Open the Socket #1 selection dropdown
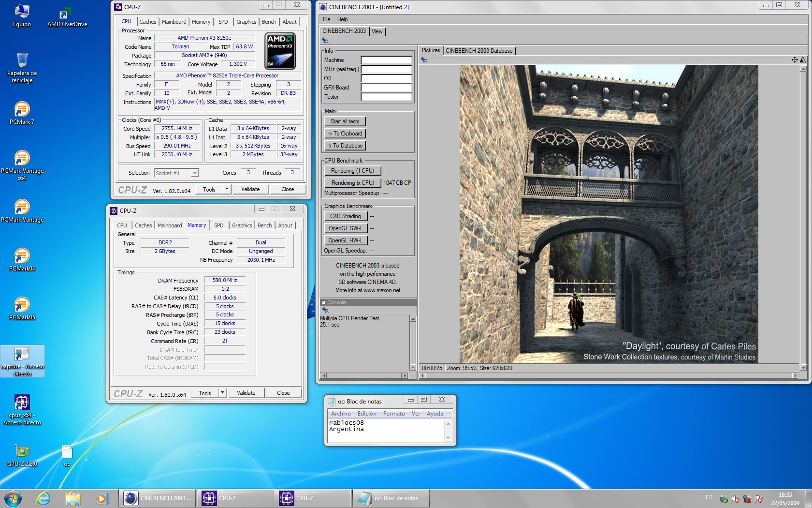Image resolution: width=812 pixels, height=508 pixels. (x=176, y=173)
